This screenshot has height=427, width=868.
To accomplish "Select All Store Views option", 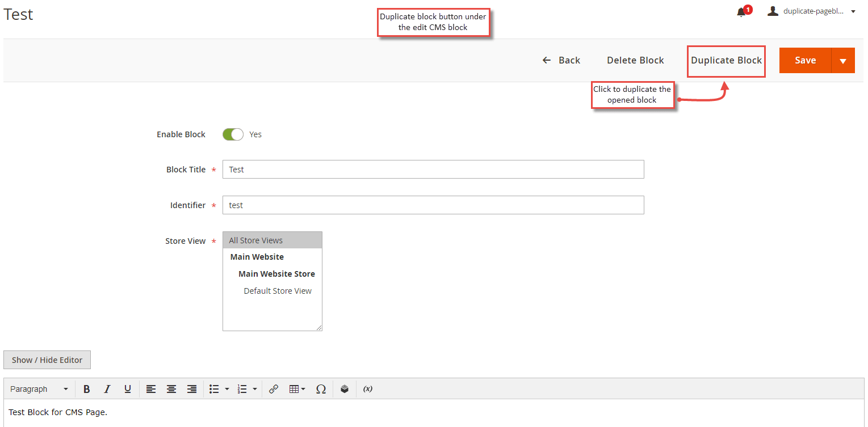I will [272, 240].
